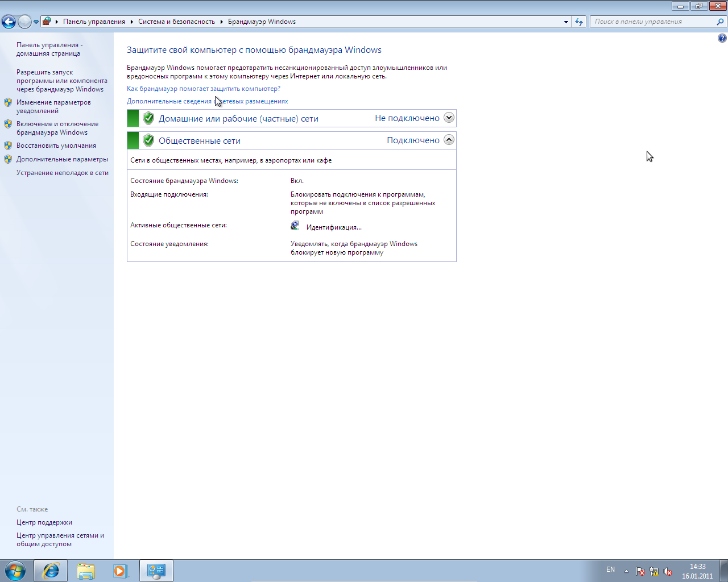Click volume speaker tray icon
This screenshot has width=728, height=582.
(x=668, y=571)
